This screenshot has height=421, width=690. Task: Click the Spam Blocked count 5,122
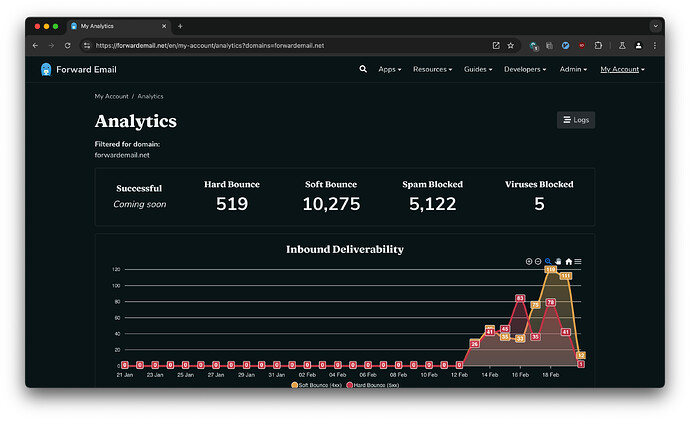tap(433, 204)
